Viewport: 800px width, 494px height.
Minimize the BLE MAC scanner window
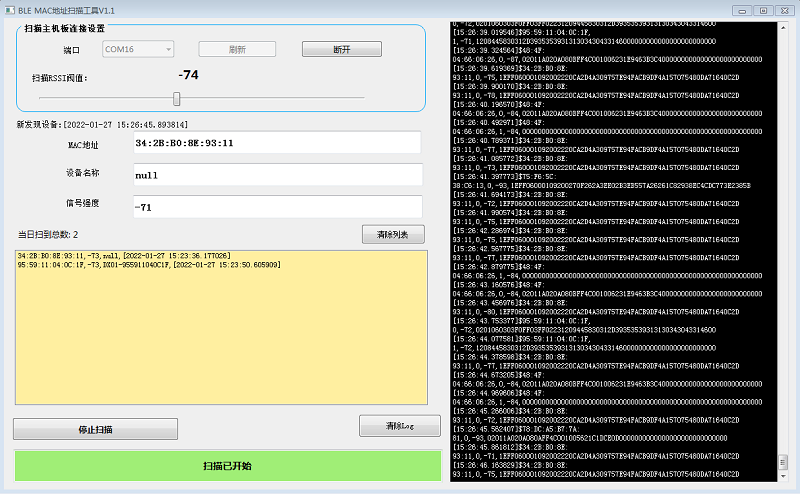742,10
